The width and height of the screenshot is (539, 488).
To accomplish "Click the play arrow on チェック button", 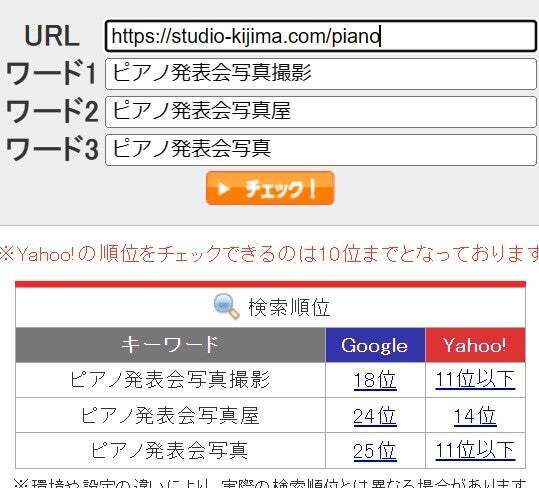I will [223, 189].
